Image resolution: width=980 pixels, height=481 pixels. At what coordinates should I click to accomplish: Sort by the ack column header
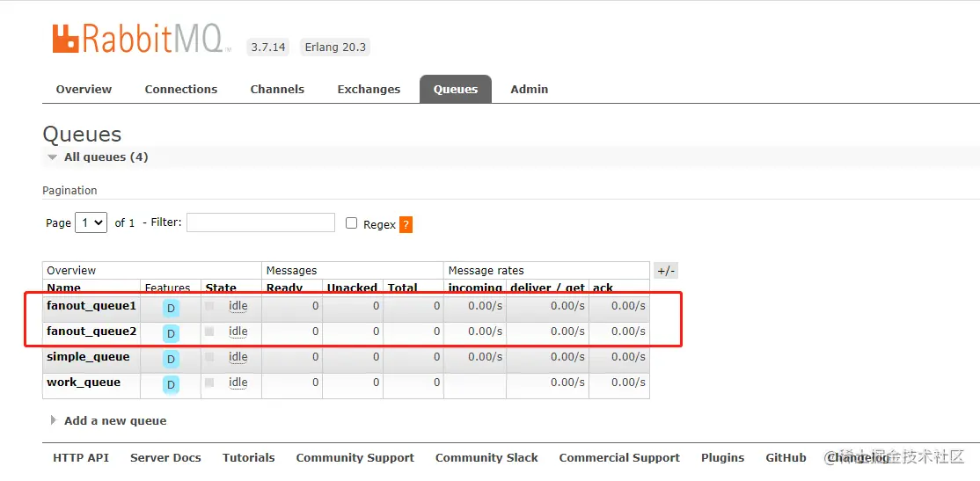603,288
